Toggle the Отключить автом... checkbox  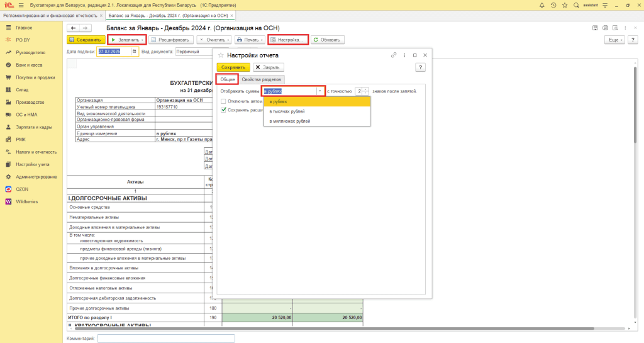tap(223, 101)
